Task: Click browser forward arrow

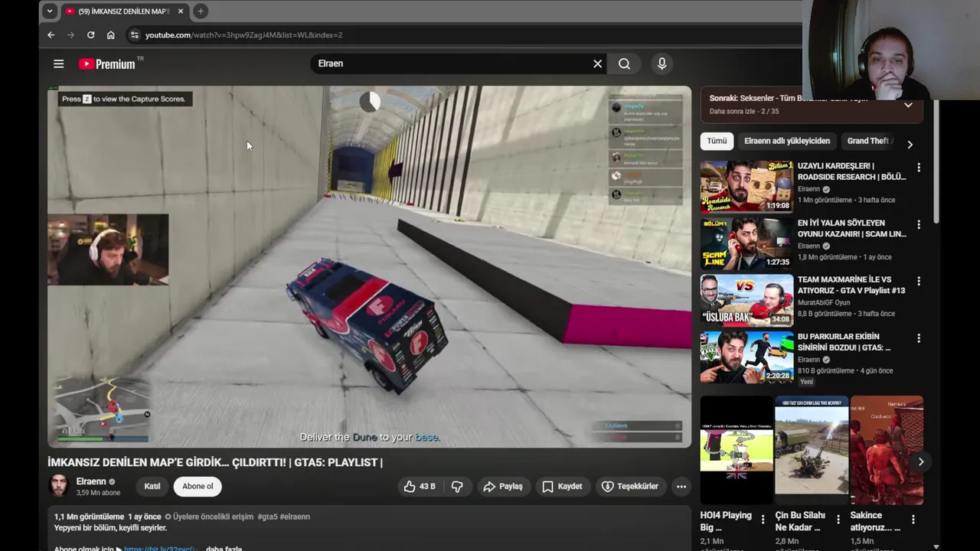Action: click(x=71, y=35)
